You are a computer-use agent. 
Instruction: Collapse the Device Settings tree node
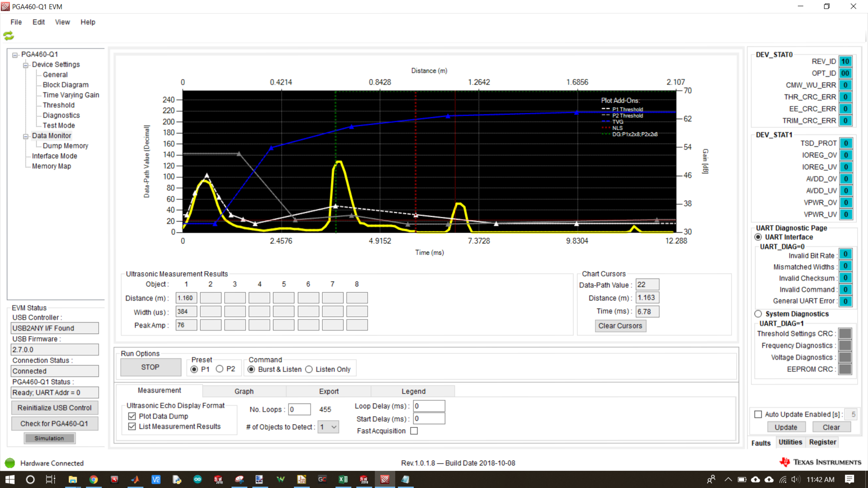26,66
